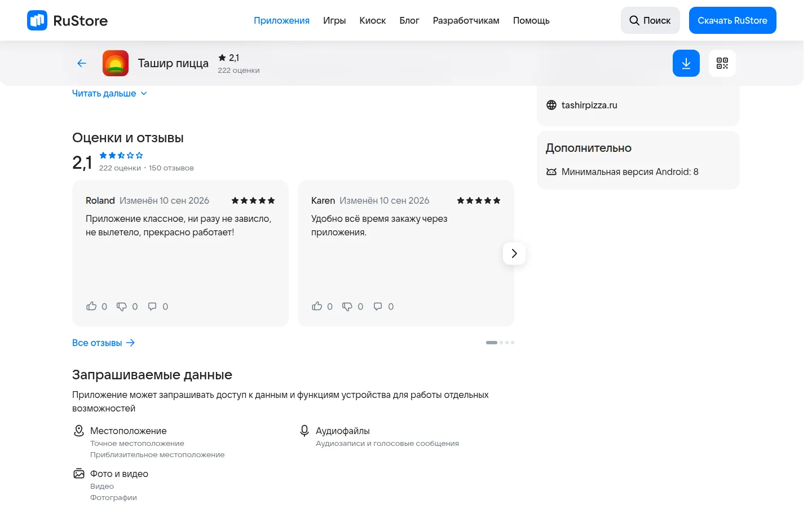812x508 pixels.
Task: Go to Киоск section
Action: tap(373, 20)
